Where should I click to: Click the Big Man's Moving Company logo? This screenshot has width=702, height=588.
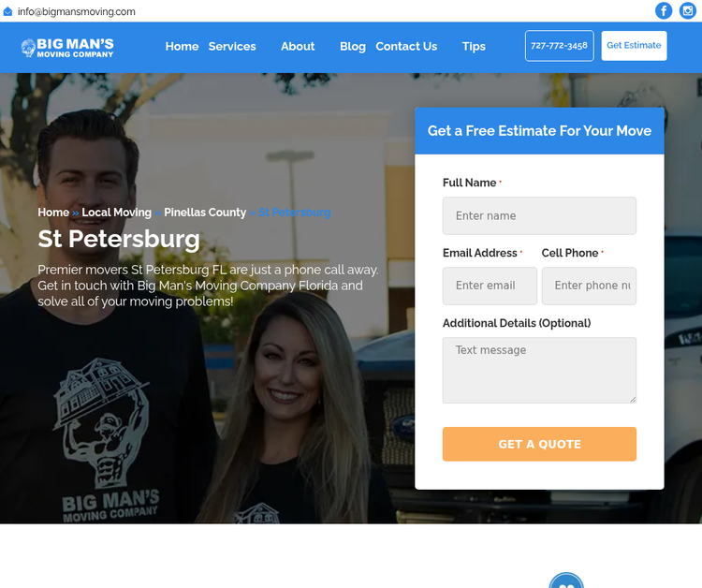(67, 48)
